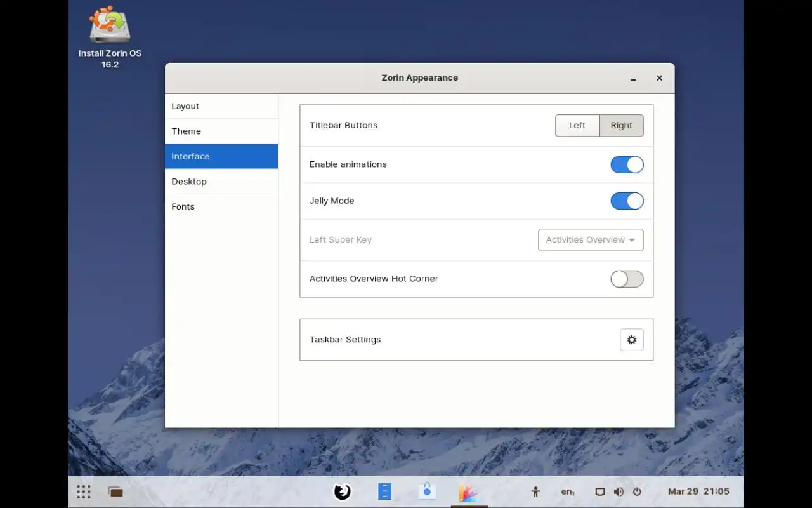Select the Interface section
This screenshot has height=508, width=812.
[221, 156]
